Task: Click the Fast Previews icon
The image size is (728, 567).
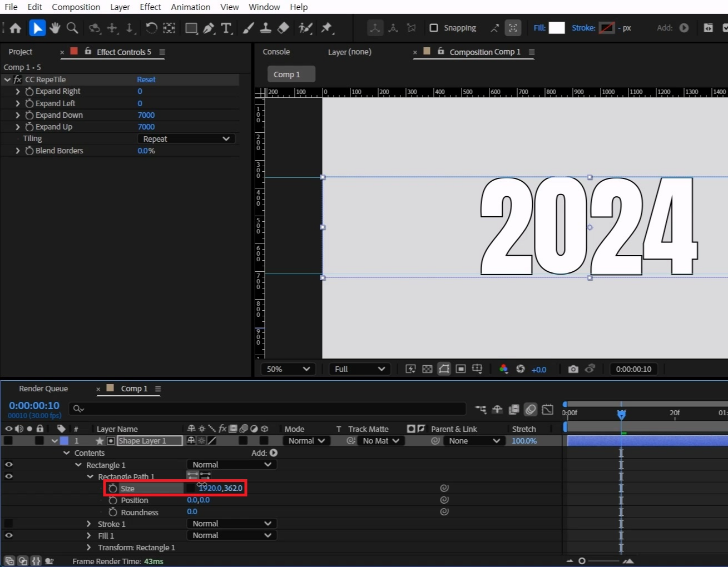Action: point(410,369)
